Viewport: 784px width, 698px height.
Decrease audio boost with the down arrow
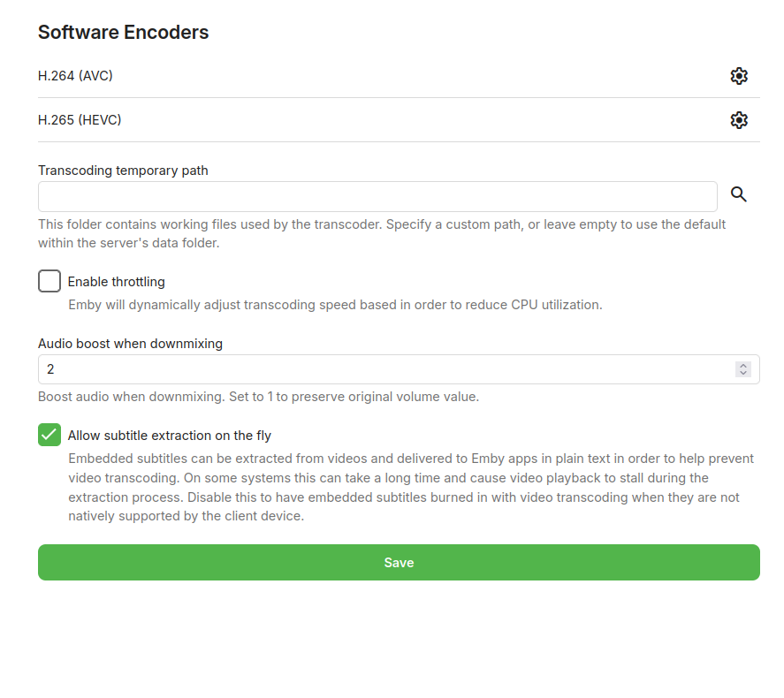[x=743, y=374]
